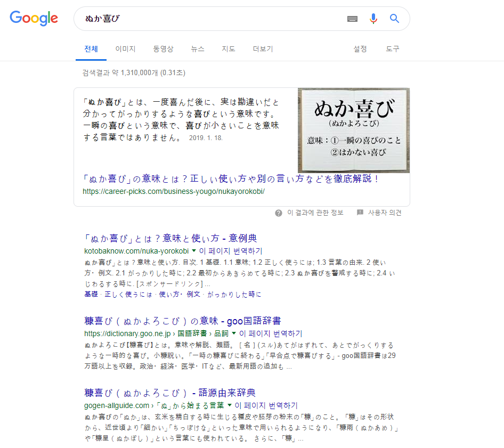The height and width of the screenshot is (448, 504).
Task: Click 사용자 의견 feedback link
Action: 385,213
